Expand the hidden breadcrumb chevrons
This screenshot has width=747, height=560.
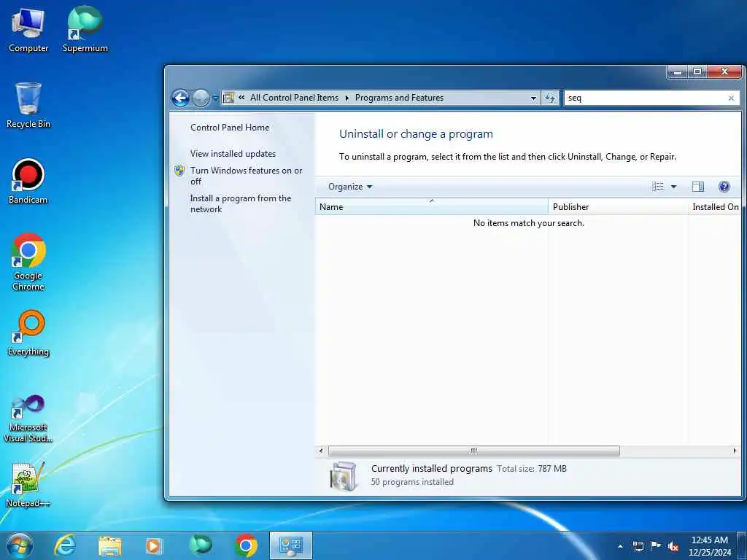click(x=241, y=98)
